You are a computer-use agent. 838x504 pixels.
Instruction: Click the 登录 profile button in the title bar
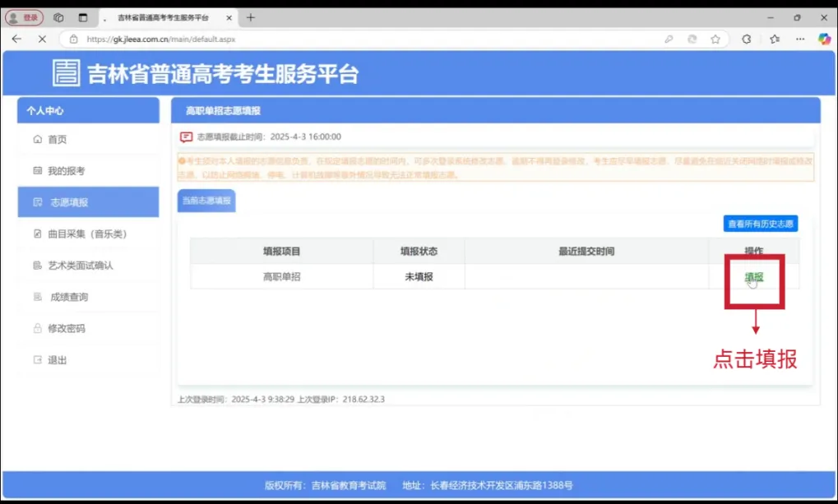[x=24, y=17]
